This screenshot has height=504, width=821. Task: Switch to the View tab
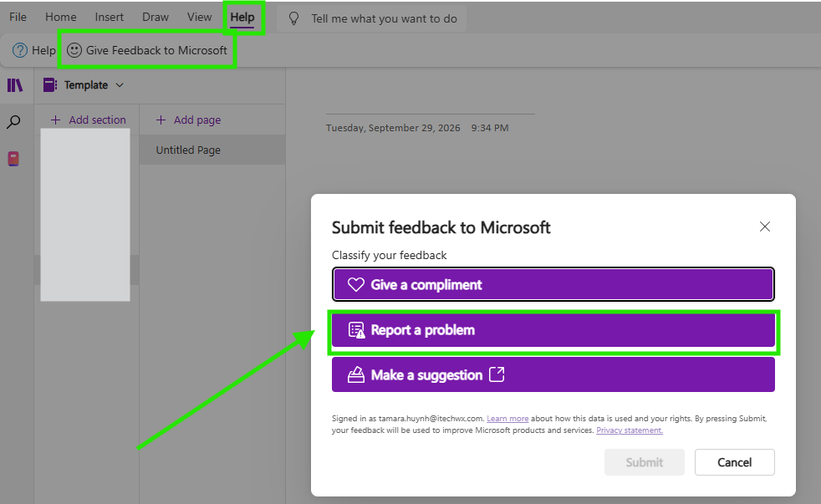coord(200,17)
